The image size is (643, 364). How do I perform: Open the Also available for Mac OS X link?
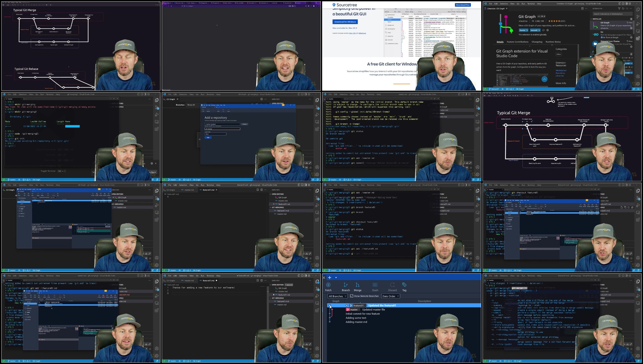[x=345, y=28]
